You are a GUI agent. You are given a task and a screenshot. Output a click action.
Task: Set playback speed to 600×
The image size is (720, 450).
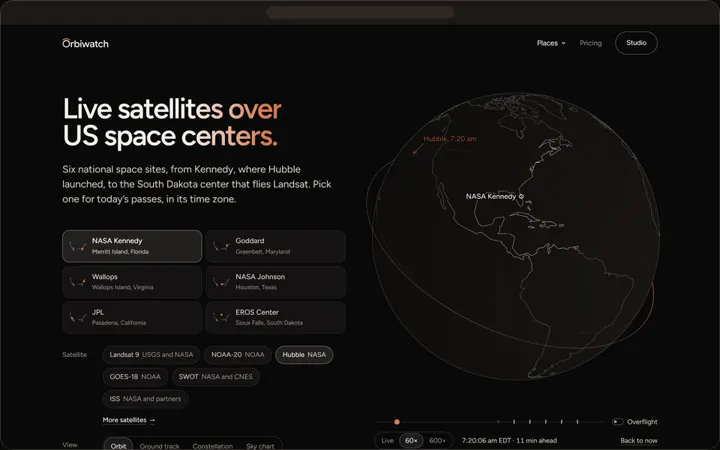(x=437, y=440)
